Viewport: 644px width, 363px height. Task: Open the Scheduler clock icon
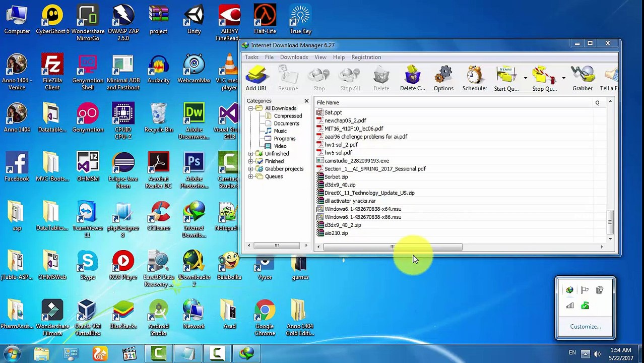coord(475,78)
